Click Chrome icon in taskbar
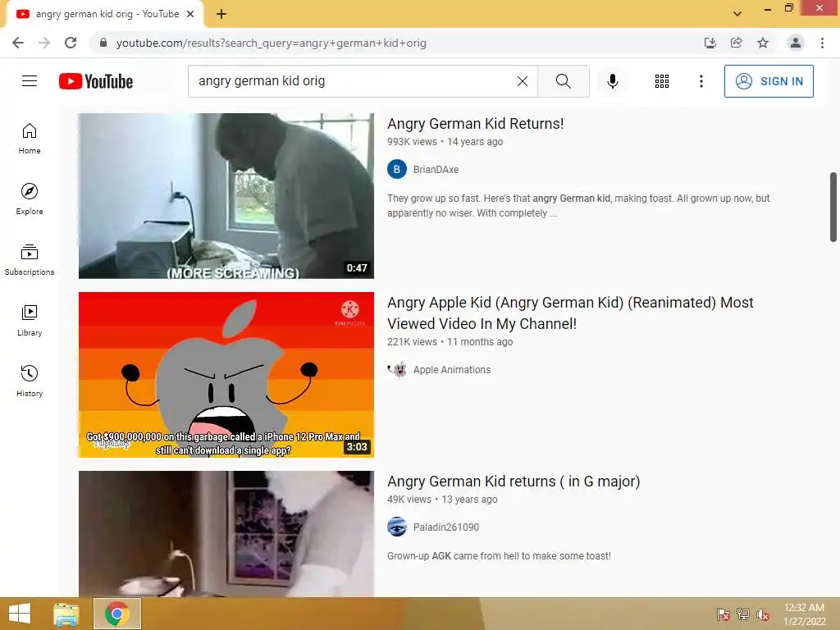The height and width of the screenshot is (630, 840). [x=116, y=614]
